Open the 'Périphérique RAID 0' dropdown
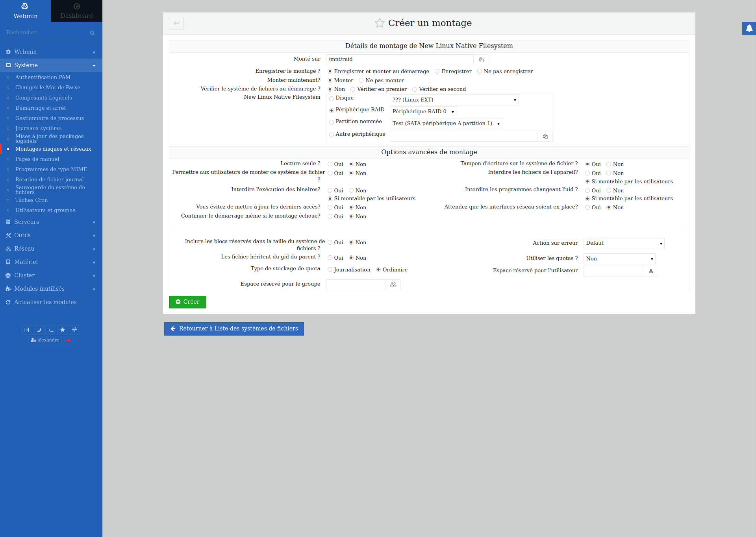Screen dimensions: 756x537 coord(423,112)
